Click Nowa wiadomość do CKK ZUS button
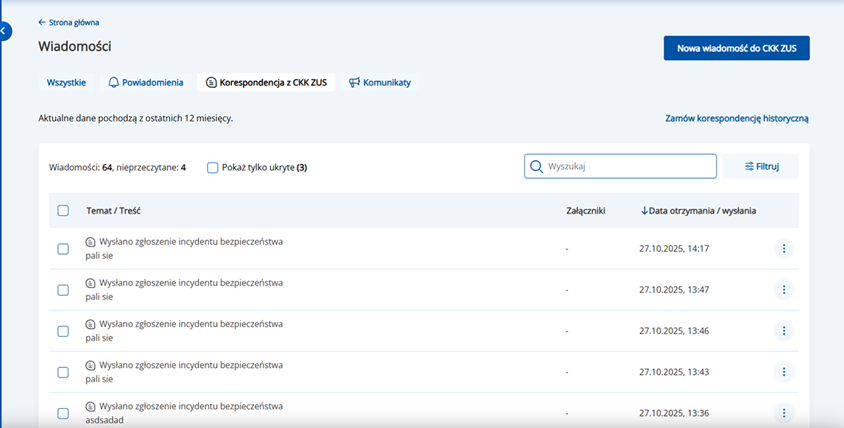 (x=736, y=48)
